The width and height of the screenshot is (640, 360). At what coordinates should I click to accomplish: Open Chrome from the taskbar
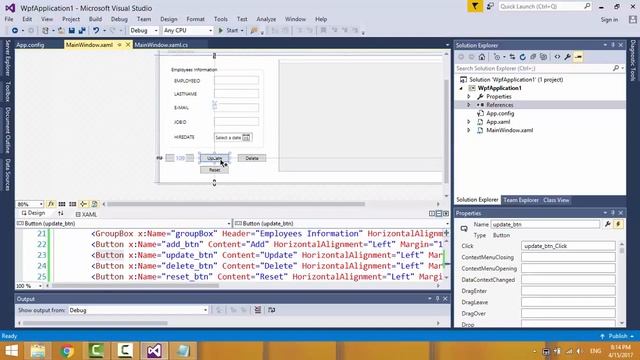click(67, 351)
